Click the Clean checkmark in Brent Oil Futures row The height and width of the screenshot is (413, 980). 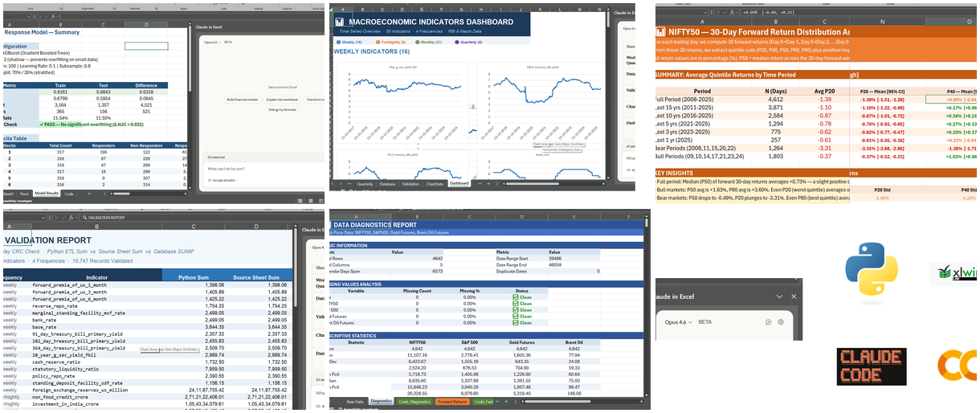coord(516,323)
